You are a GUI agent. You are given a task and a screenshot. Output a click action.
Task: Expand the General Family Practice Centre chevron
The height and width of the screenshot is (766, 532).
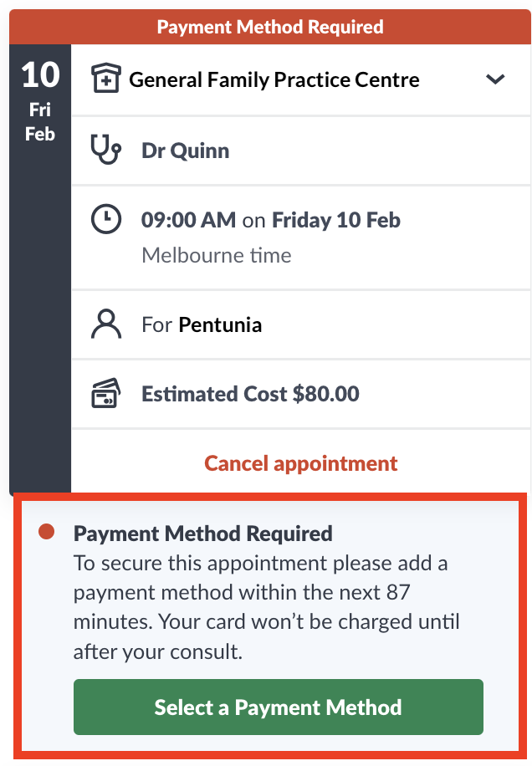coord(495,79)
